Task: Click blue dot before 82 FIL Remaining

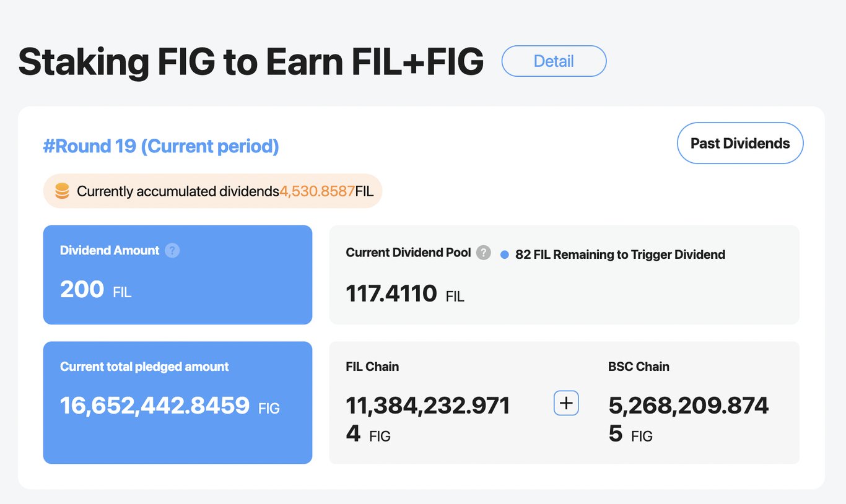Action: pos(504,254)
